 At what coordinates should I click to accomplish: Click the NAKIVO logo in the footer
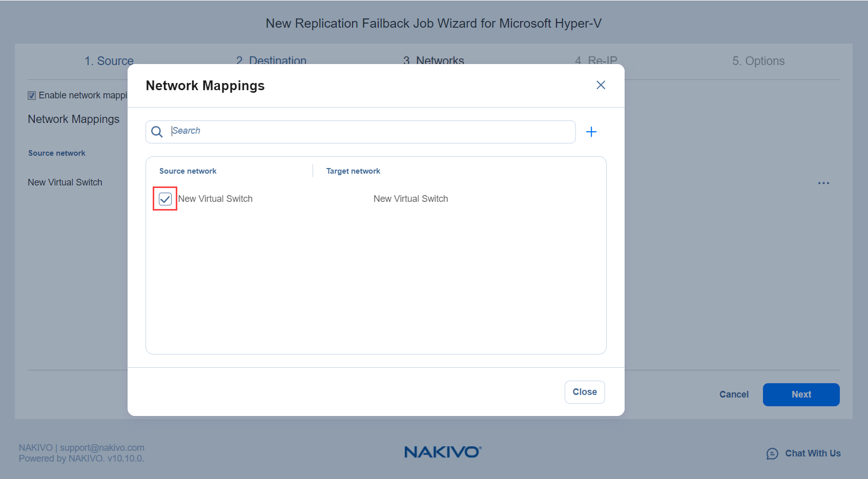coord(442,452)
